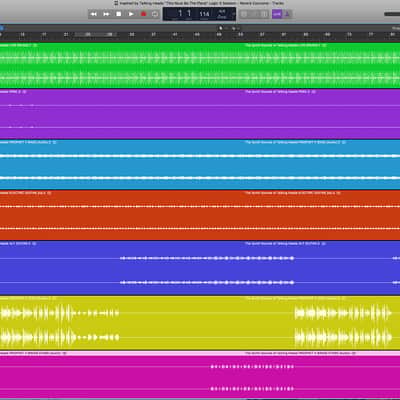Click the bar position readout in the LCD
This screenshot has height=400, width=400.
click(x=184, y=14)
